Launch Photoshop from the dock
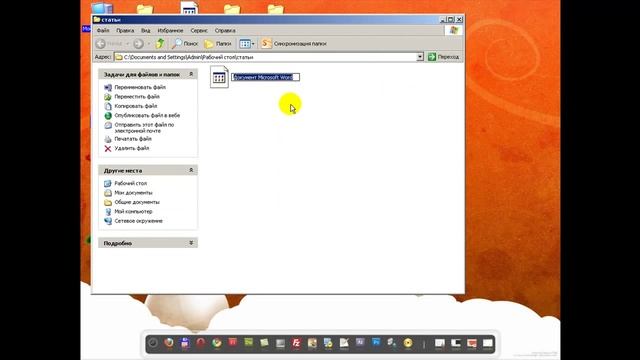The image size is (640, 360). coord(376,342)
